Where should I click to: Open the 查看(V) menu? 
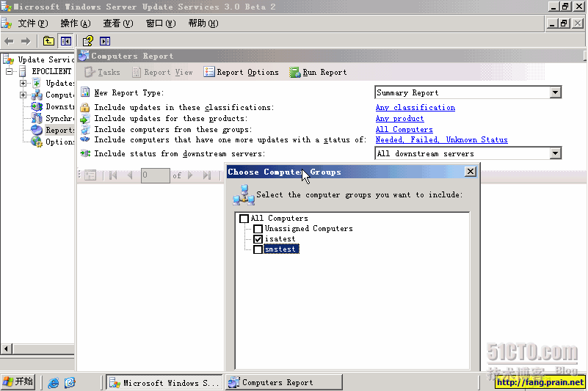coord(118,23)
